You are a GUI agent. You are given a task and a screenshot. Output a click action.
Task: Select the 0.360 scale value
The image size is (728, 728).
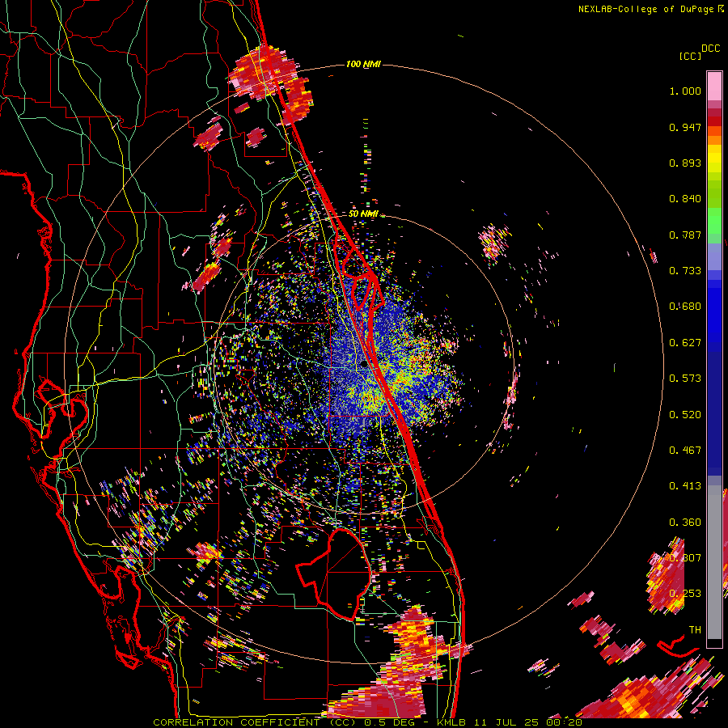click(685, 523)
